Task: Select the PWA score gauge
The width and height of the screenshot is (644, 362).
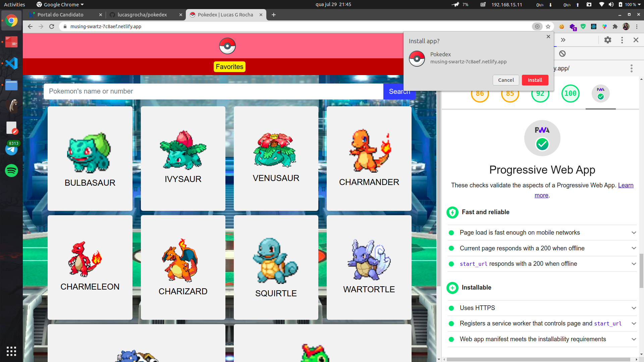Action: (x=600, y=94)
